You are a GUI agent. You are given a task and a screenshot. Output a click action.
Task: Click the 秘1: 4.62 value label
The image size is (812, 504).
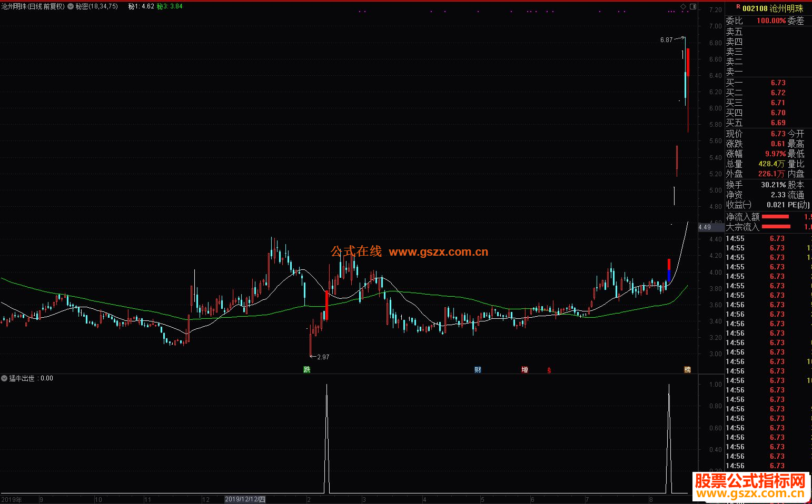point(141,6)
